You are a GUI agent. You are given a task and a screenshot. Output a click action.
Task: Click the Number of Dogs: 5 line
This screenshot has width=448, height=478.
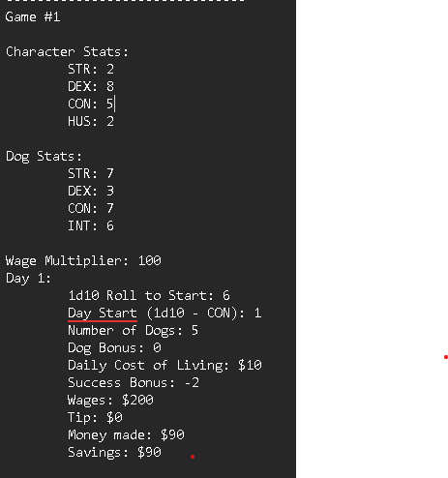tap(133, 330)
